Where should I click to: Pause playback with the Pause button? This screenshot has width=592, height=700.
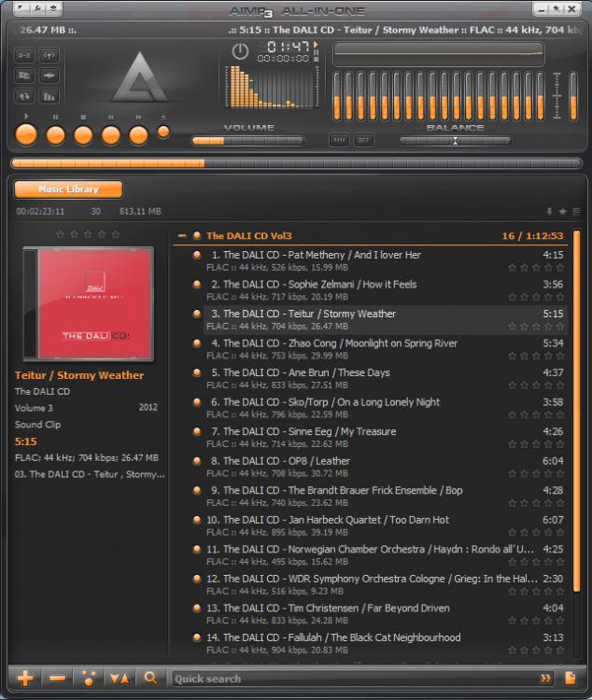pos(55,134)
